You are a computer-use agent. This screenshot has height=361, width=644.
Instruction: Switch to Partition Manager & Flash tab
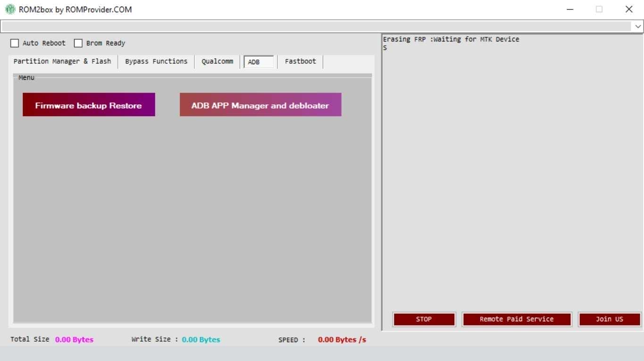(x=62, y=61)
